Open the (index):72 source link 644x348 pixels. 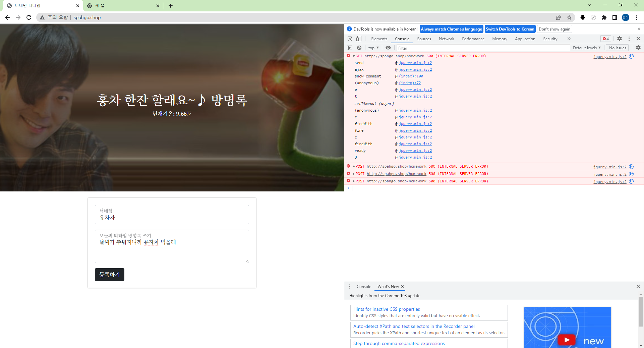click(x=410, y=83)
